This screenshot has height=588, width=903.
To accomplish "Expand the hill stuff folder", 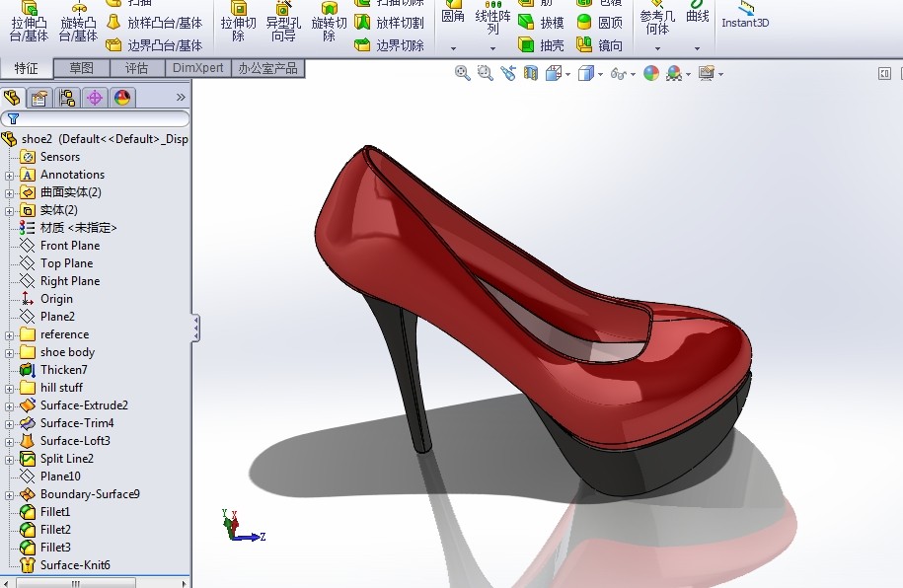I will click(x=9, y=389).
